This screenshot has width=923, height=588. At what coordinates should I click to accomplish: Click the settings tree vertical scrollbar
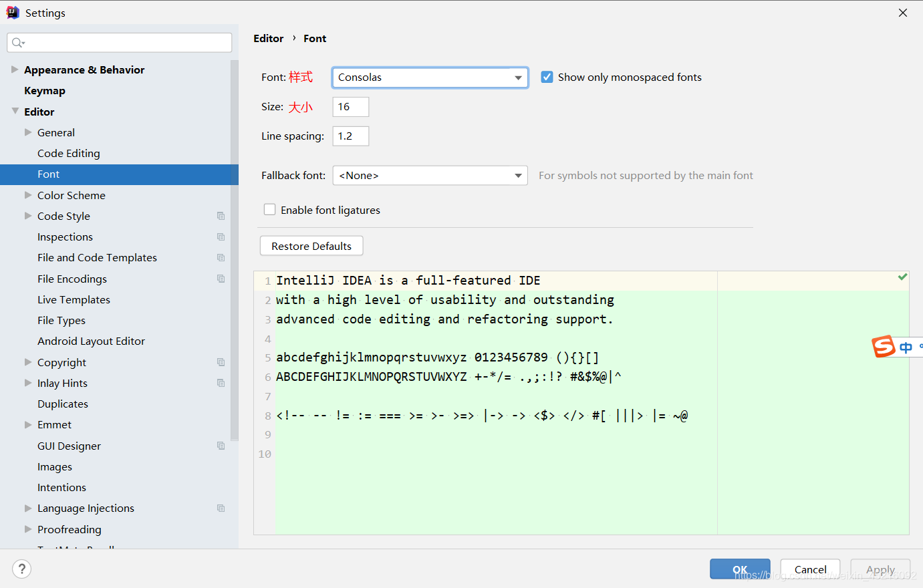point(234,251)
